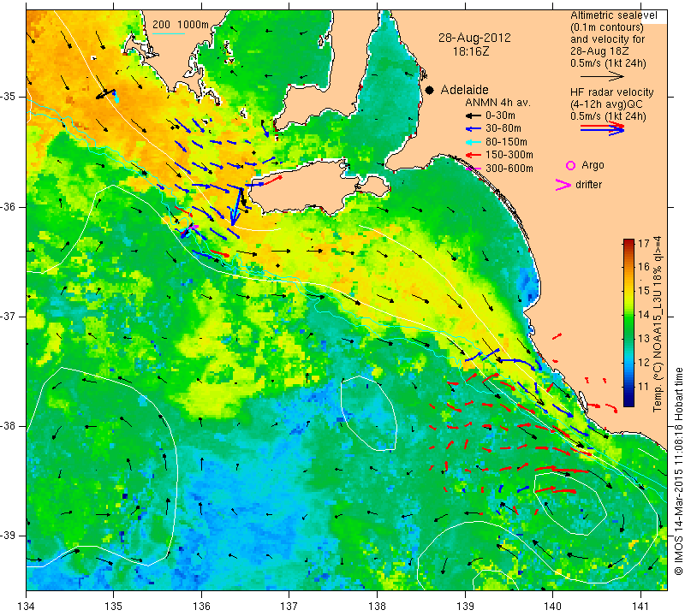Image resolution: width=685 pixels, height=616 pixels.
Task: Click the 'Argo' legend label
Action: point(593,165)
